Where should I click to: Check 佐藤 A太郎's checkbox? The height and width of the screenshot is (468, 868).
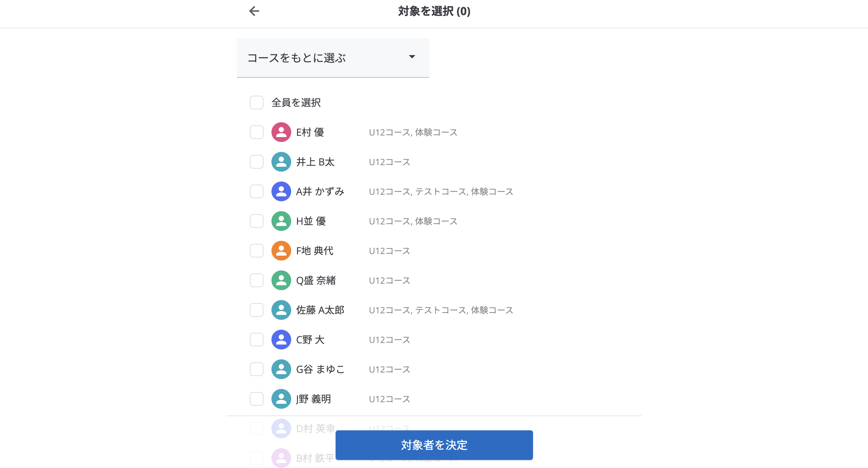pos(256,310)
